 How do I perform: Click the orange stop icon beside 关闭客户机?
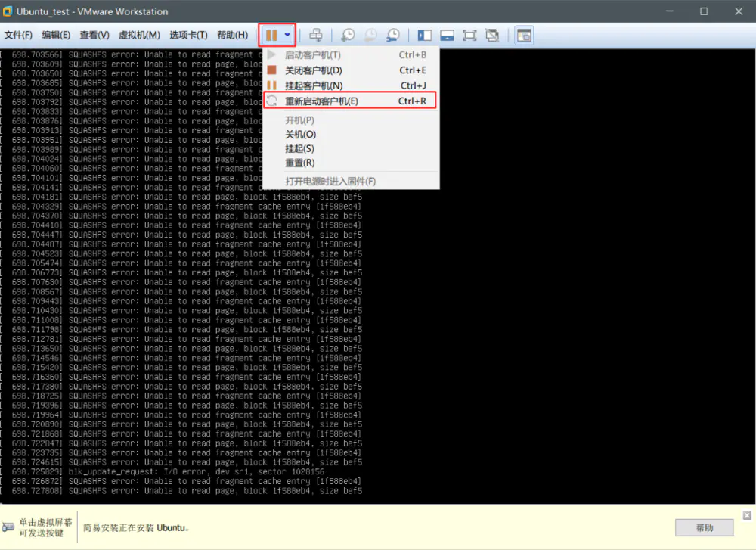[272, 70]
